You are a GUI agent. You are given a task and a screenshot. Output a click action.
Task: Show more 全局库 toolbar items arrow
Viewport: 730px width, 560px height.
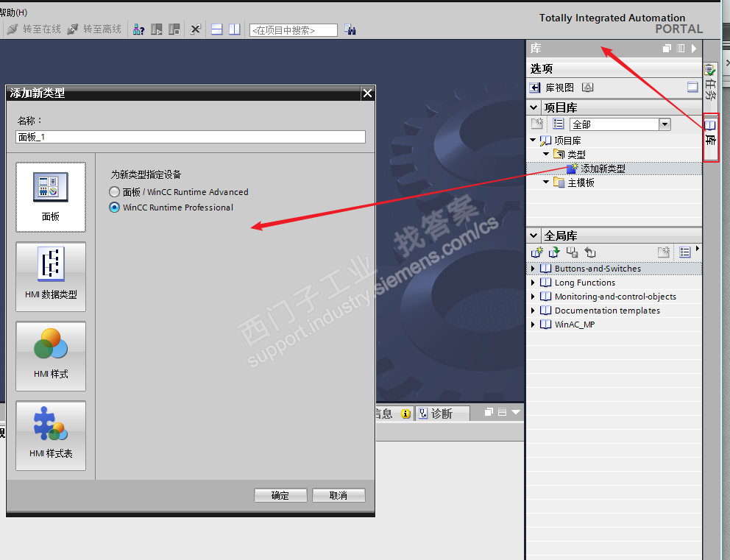pos(697,249)
